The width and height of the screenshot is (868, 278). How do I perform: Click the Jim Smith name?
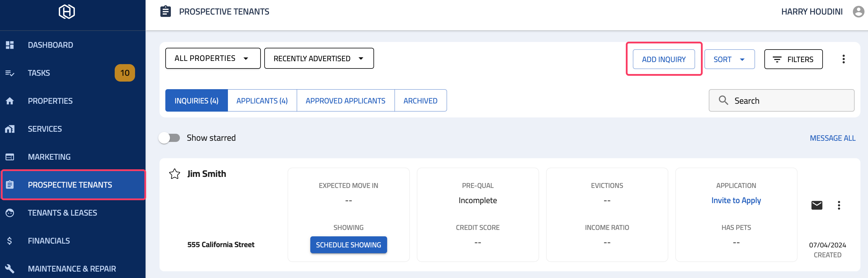(x=207, y=174)
